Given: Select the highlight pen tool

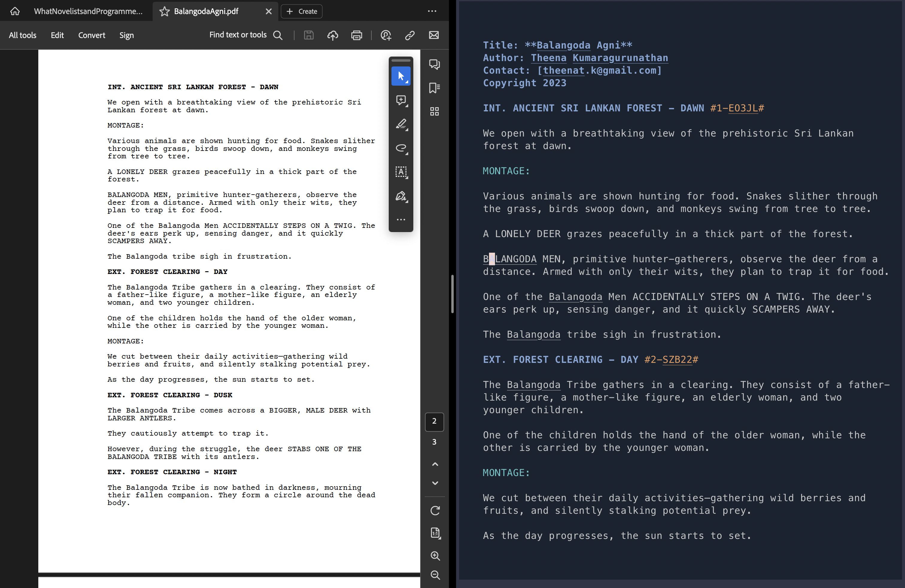Looking at the screenshot, I should [x=401, y=124].
